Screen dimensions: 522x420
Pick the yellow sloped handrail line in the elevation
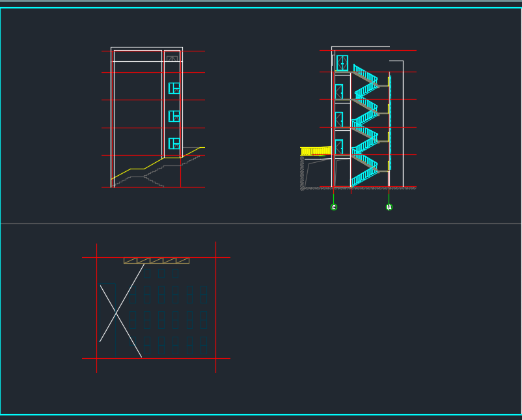point(158,163)
